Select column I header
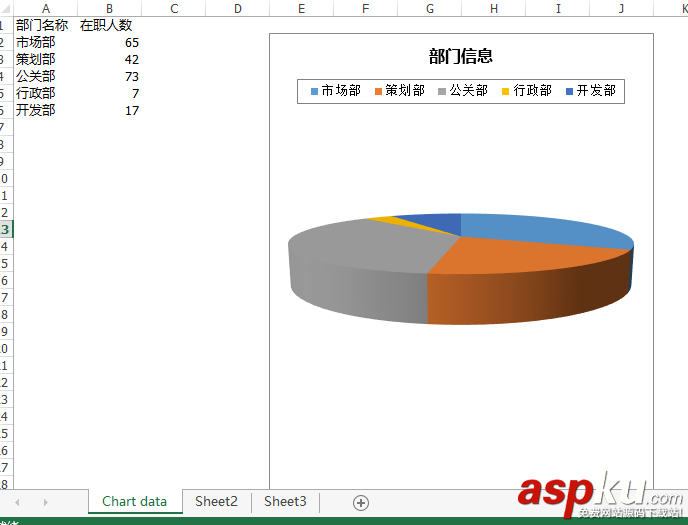 point(558,8)
